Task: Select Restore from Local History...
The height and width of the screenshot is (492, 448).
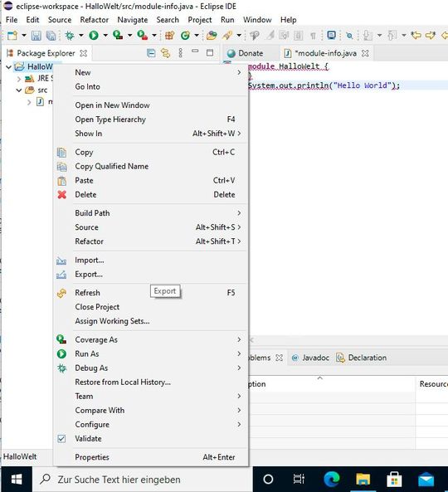Action: (151, 382)
